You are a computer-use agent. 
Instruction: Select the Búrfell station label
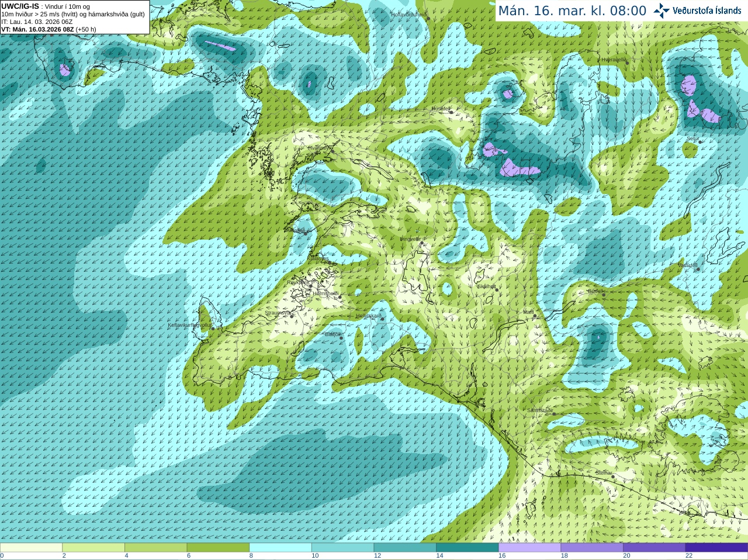595,291
